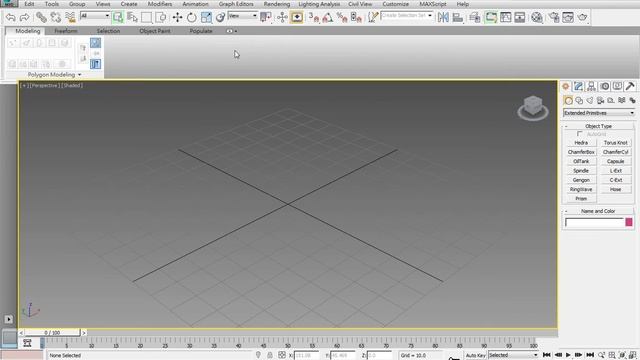Open the Display panel tab icon
The height and width of the screenshot is (360, 640).
tap(617, 86)
